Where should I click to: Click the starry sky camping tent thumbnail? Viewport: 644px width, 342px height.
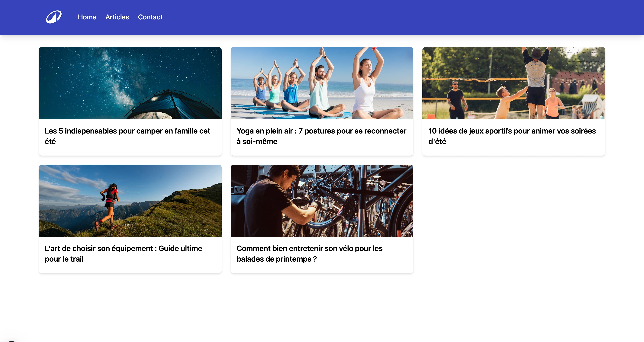tap(130, 83)
